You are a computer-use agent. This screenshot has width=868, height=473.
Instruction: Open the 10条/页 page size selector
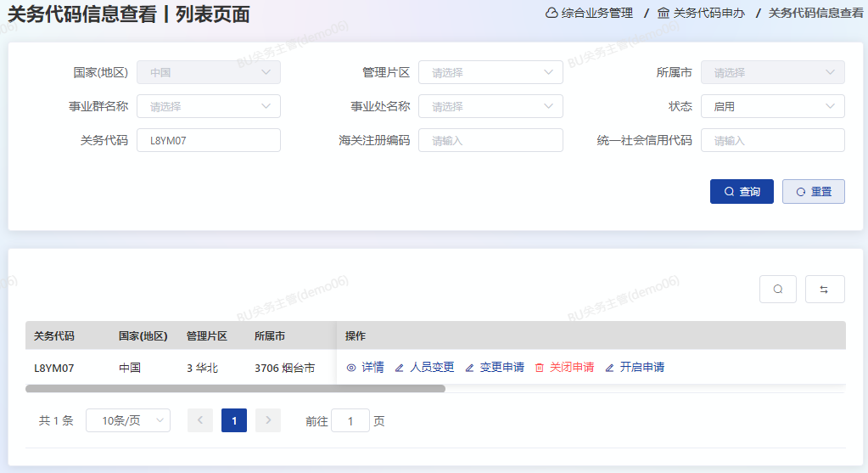[x=128, y=420]
